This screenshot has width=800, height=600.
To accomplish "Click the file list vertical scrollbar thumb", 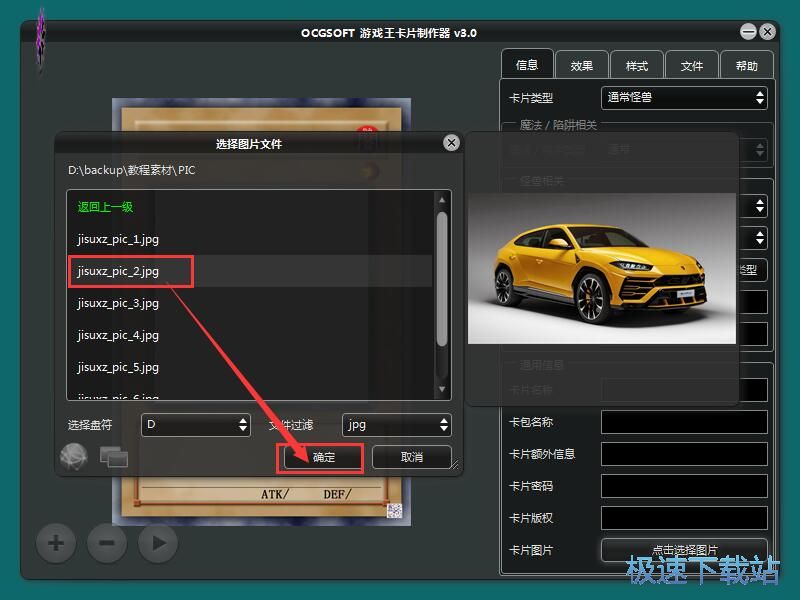I will (442, 280).
